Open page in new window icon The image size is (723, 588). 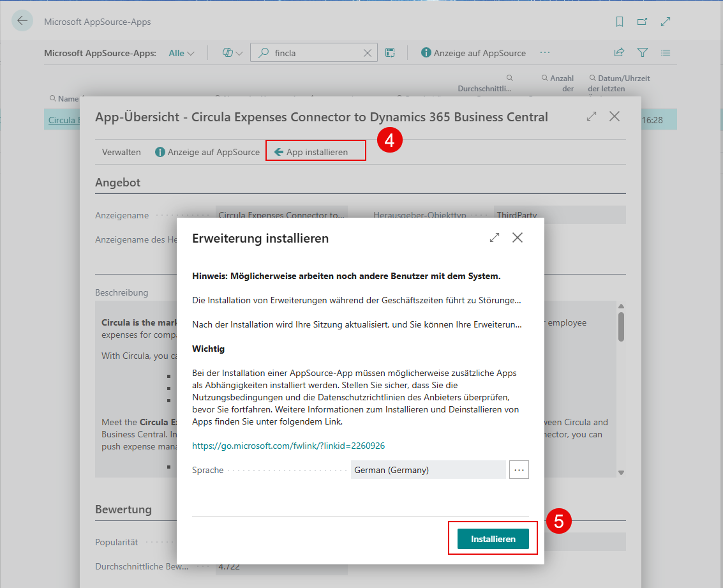642,22
